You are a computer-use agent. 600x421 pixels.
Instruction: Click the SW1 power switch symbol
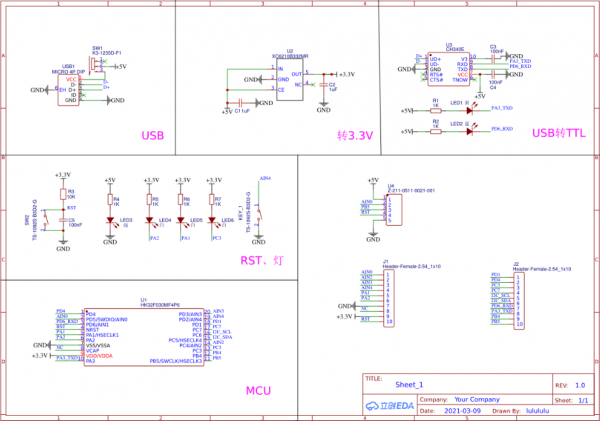(95, 63)
